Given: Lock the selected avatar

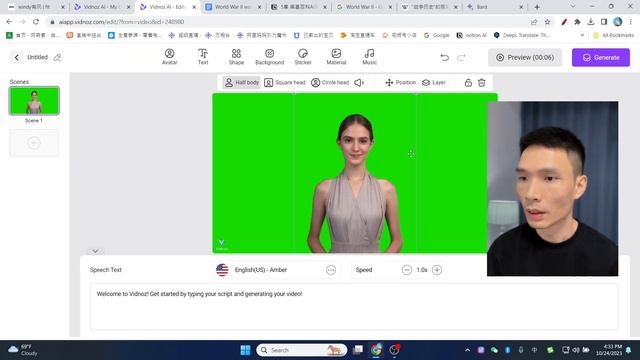Looking at the screenshot, I should 468,82.
